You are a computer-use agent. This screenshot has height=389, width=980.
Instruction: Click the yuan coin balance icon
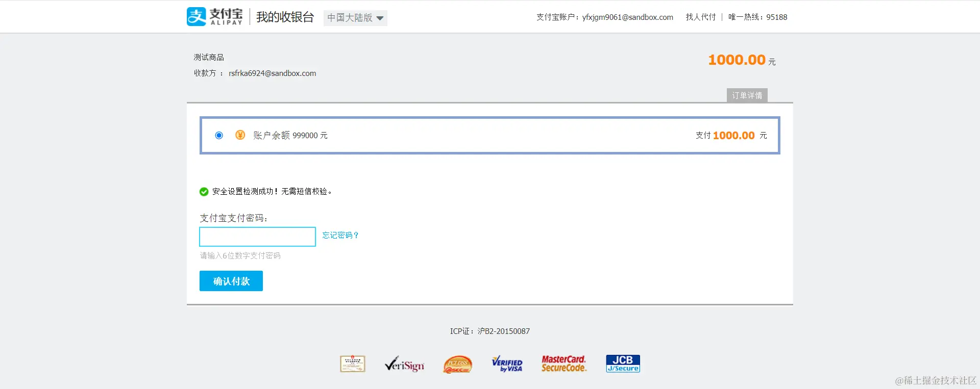click(240, 135)
